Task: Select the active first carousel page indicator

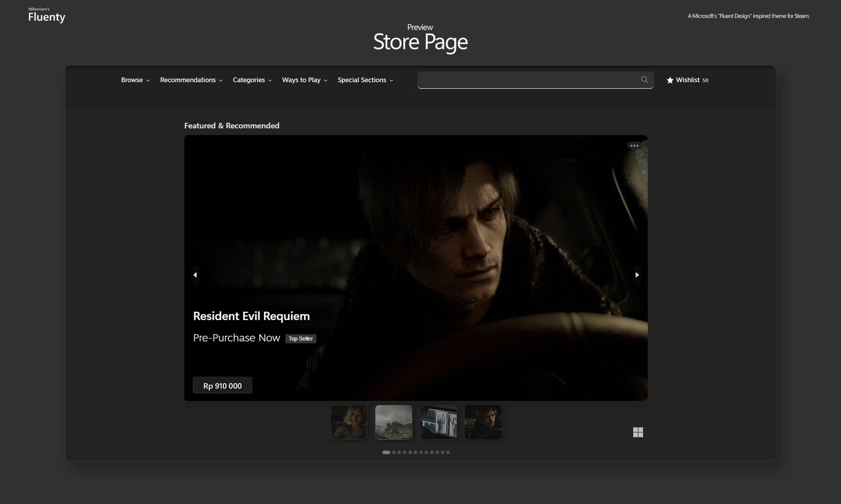Action: pos(386,452)
